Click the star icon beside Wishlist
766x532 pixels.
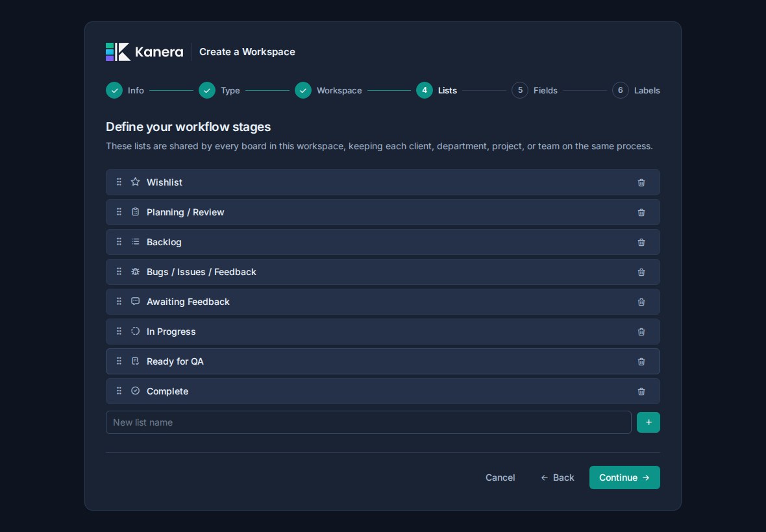click(x=135, y=182)
